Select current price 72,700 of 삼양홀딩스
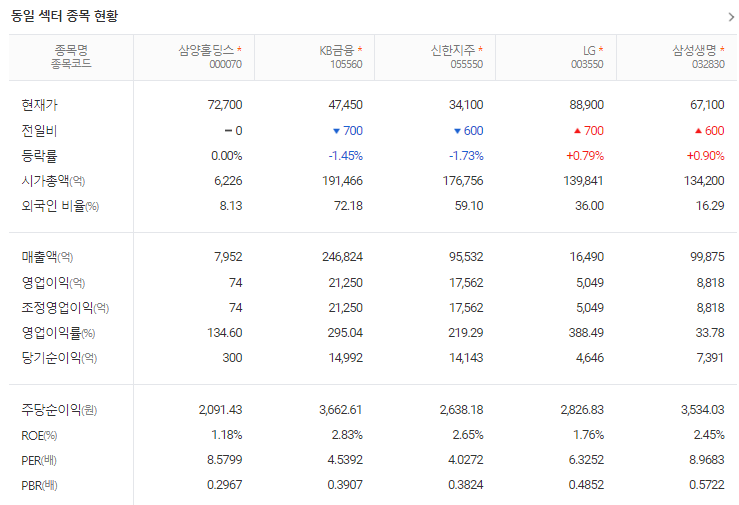 tap(225, 105)
